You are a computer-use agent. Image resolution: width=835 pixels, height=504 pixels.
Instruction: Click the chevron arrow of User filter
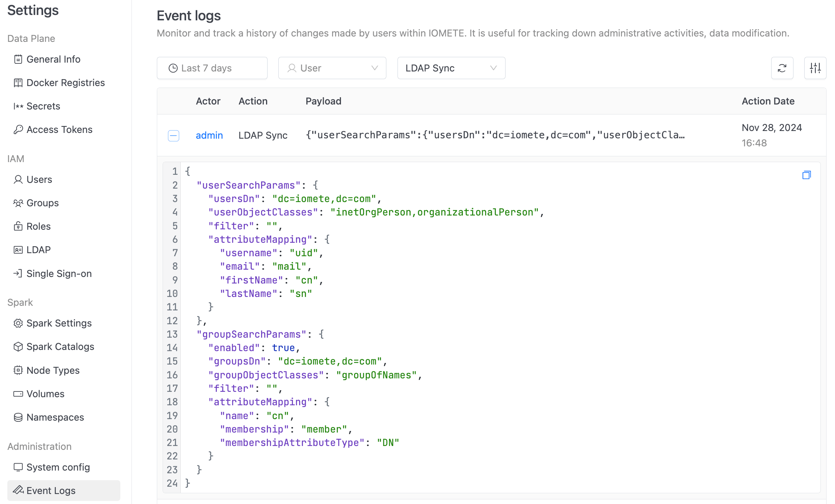tap(374, 68)
